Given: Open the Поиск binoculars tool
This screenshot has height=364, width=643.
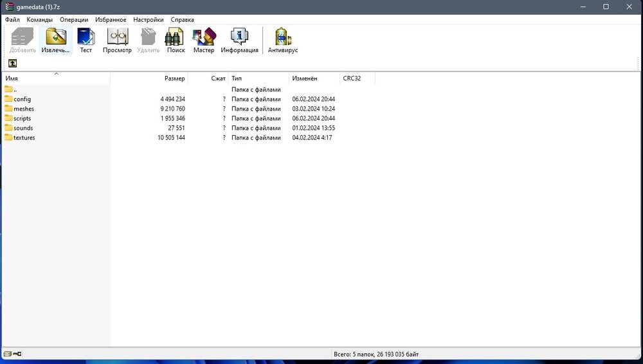Looking at the screenshot, I should click(x=176, y=41).
